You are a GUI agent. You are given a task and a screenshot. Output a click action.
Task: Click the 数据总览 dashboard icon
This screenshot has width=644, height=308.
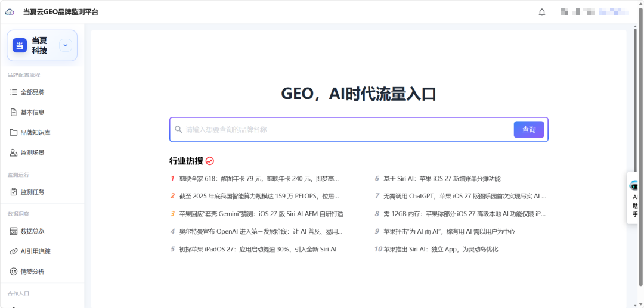14,231
